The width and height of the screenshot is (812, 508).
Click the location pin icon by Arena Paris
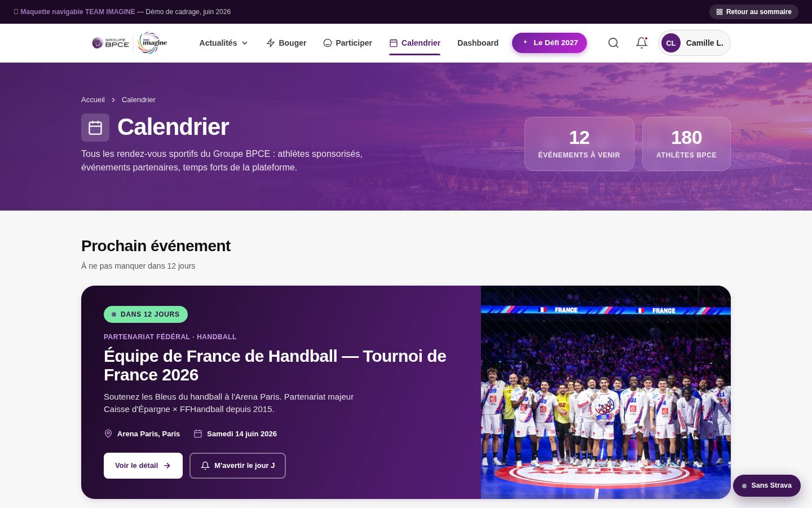[108, 433]
